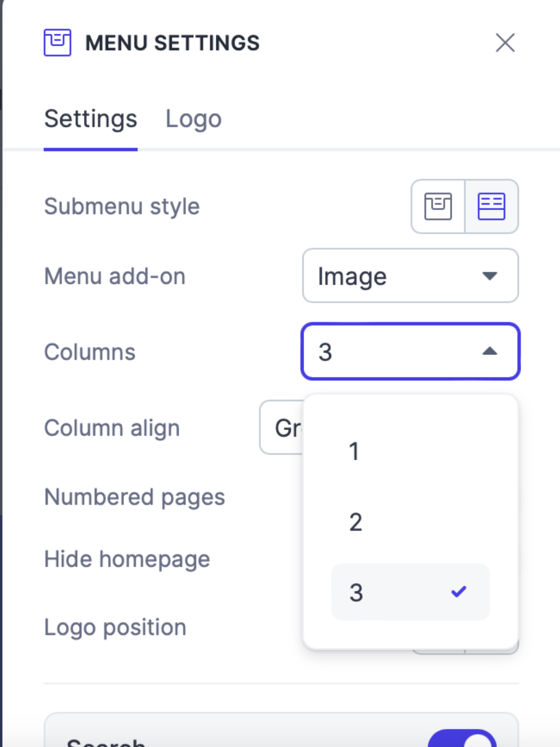The height and width of the screenshot is (747, 560).
Task: Select the mega menu submenu style icon
Action: tap(491, 206)
